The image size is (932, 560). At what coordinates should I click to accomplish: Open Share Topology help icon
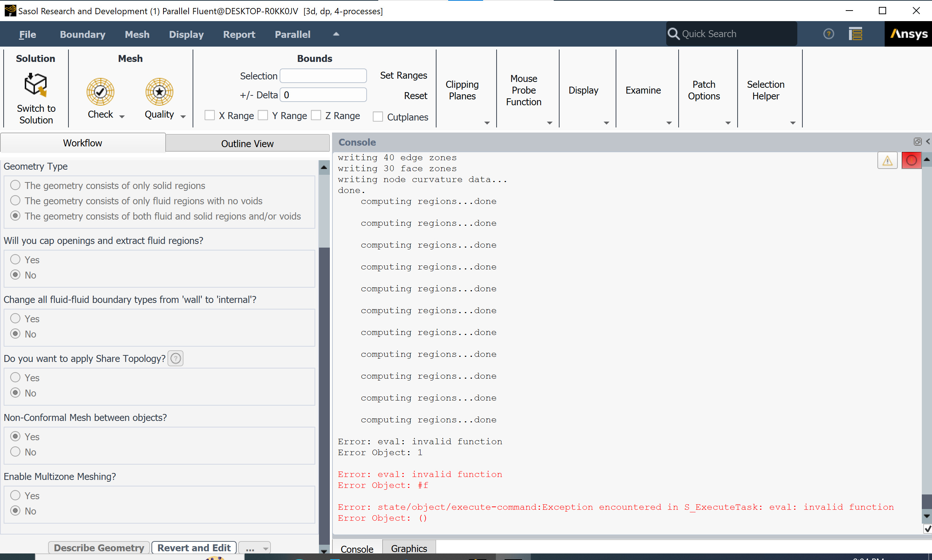tap(175, 359)
